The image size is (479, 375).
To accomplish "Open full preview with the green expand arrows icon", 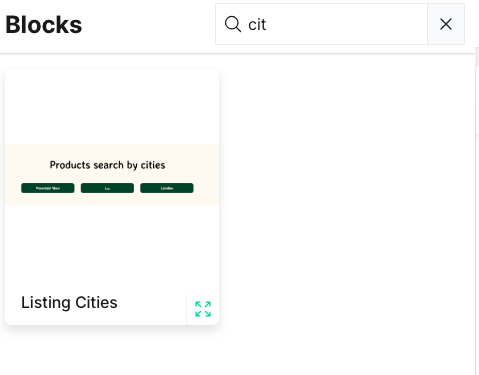I will [203, 309].
